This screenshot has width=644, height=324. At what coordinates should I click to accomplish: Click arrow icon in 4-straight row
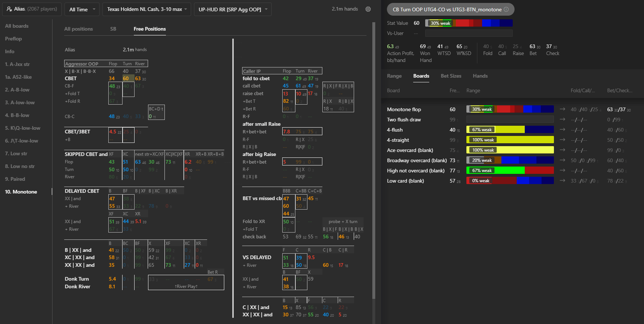(x=562, y=140)
